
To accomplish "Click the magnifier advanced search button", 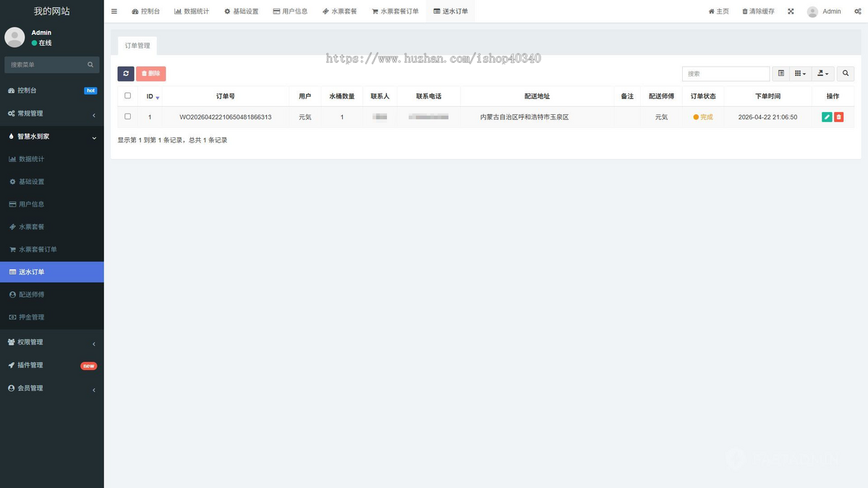I will pyautogui.click(x=846, y=74).
